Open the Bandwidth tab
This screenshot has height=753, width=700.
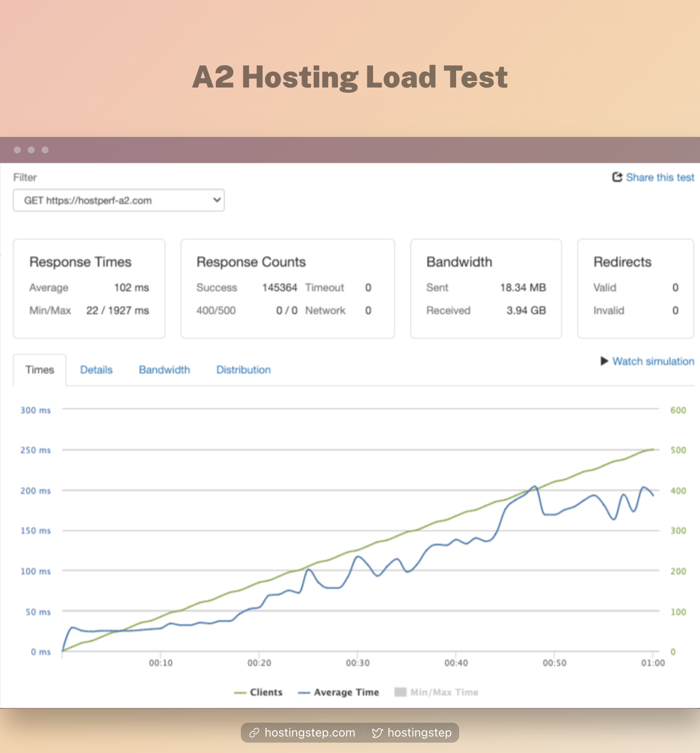point(164,370)
